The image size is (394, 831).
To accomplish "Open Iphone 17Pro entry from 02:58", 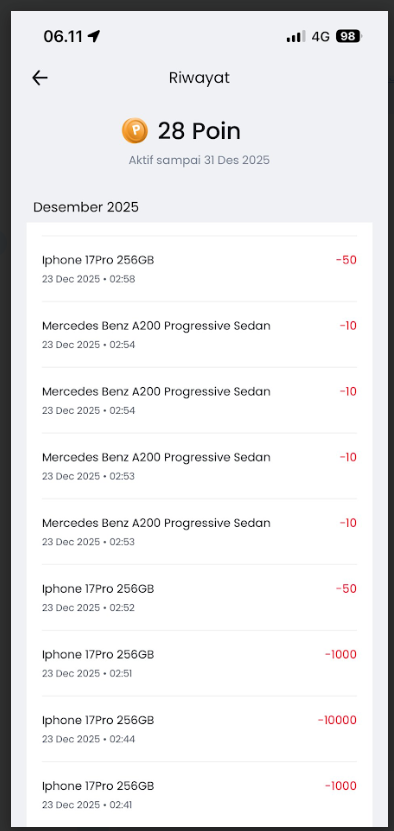I will (x=199, y=269).
